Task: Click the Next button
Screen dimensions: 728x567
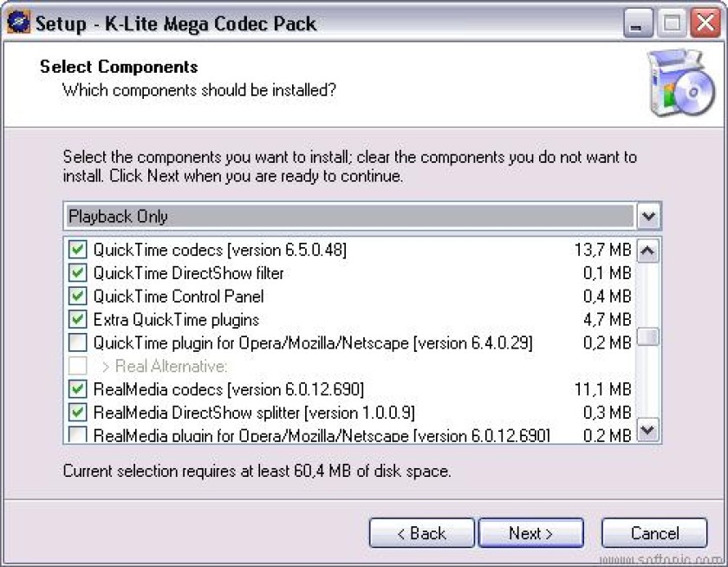Action: click(x=531, y=533)
